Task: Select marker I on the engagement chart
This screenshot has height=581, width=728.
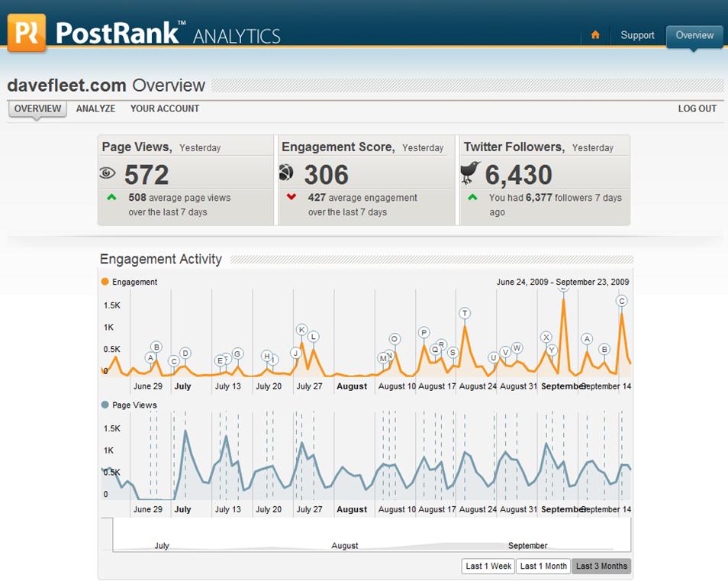Action: point(273,360)
